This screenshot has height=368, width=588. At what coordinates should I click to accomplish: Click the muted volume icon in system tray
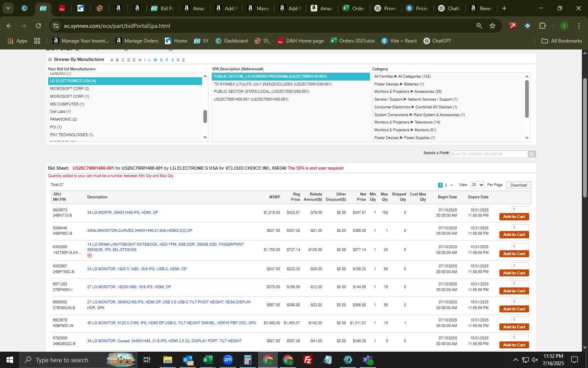point(535,360)
